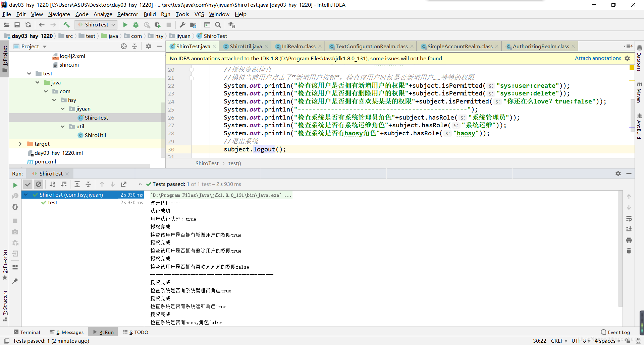Rerun tests with green arrow in Run panel
Screen dimensions: 644x345
tap(15, 185)
